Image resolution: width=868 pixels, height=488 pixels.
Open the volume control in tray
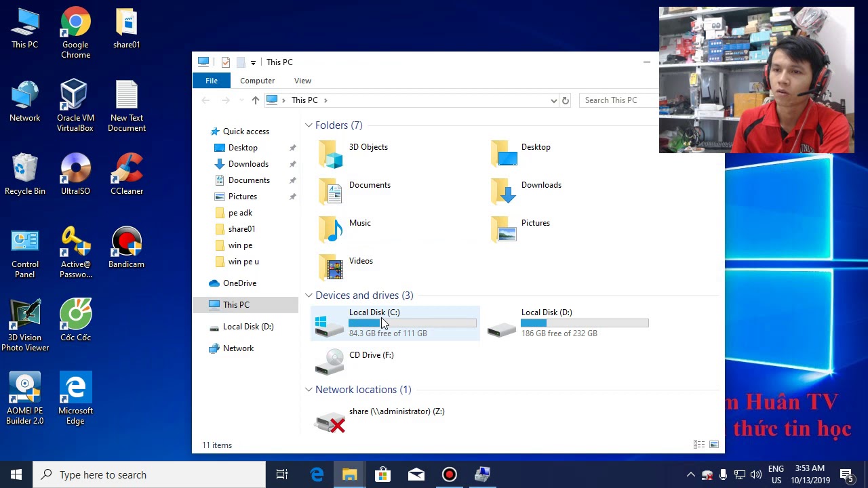click(755, 474)
